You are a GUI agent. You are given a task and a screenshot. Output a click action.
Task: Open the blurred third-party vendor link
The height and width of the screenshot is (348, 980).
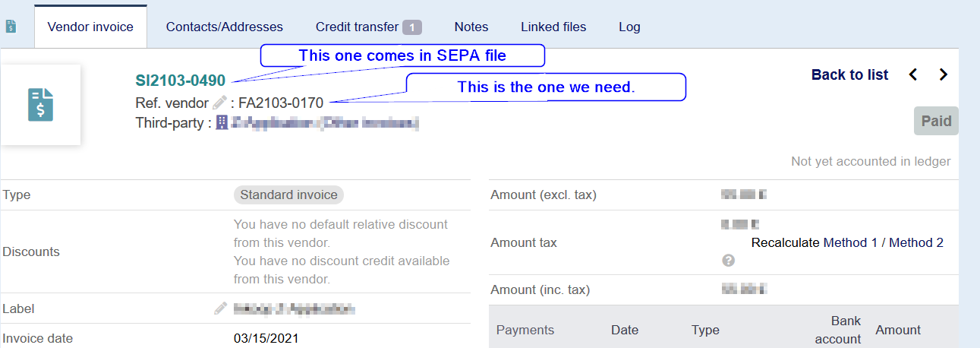(x=325, y=122)
